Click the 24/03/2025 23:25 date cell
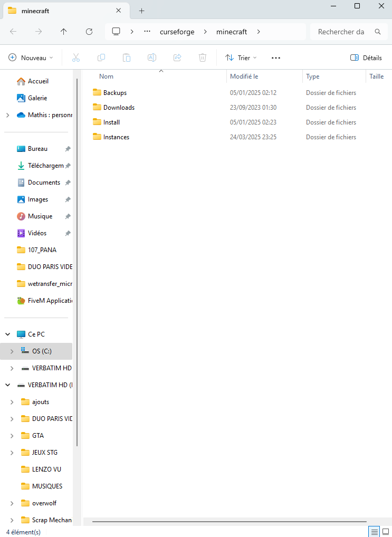This screenshot has width=392, height=537. click(253, 137)
